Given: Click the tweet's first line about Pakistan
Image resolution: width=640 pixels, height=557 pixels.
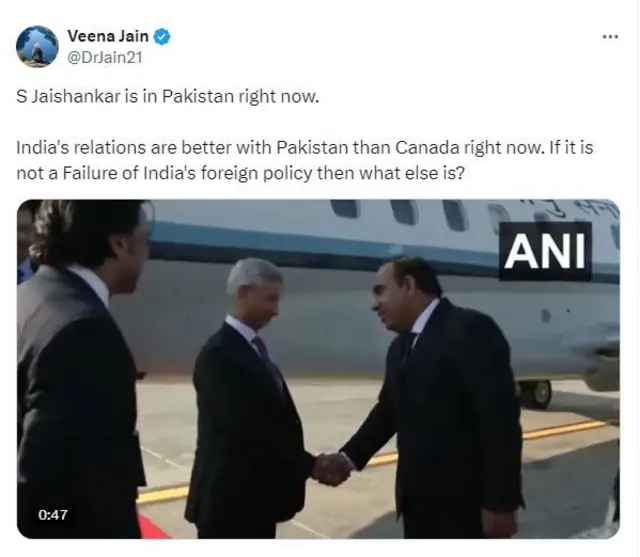Looking at the screenshot, I should pyautogui.click(x=167, y=97).
